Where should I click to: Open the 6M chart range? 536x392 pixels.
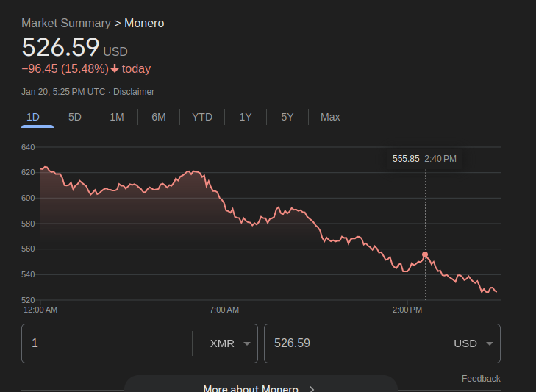coord(159,117)
